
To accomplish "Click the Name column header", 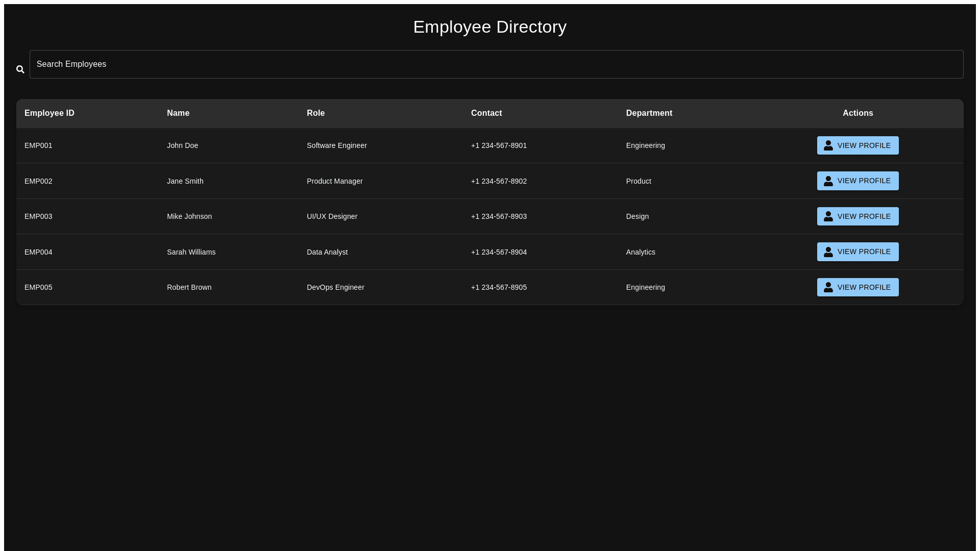I will [x=178, y=113].
